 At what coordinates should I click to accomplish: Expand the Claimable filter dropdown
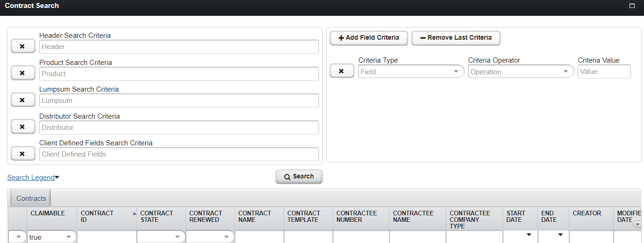(69, 237)
